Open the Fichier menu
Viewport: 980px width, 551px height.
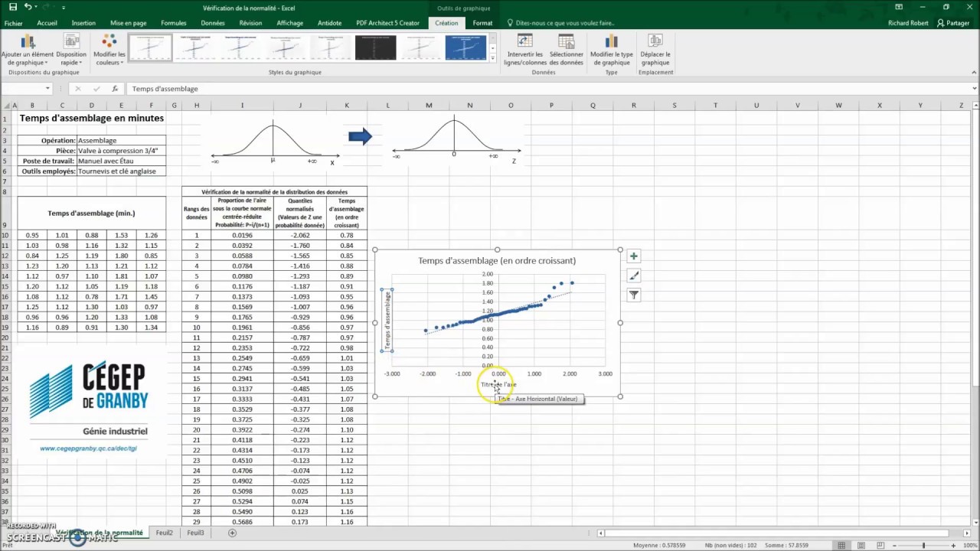13,23
